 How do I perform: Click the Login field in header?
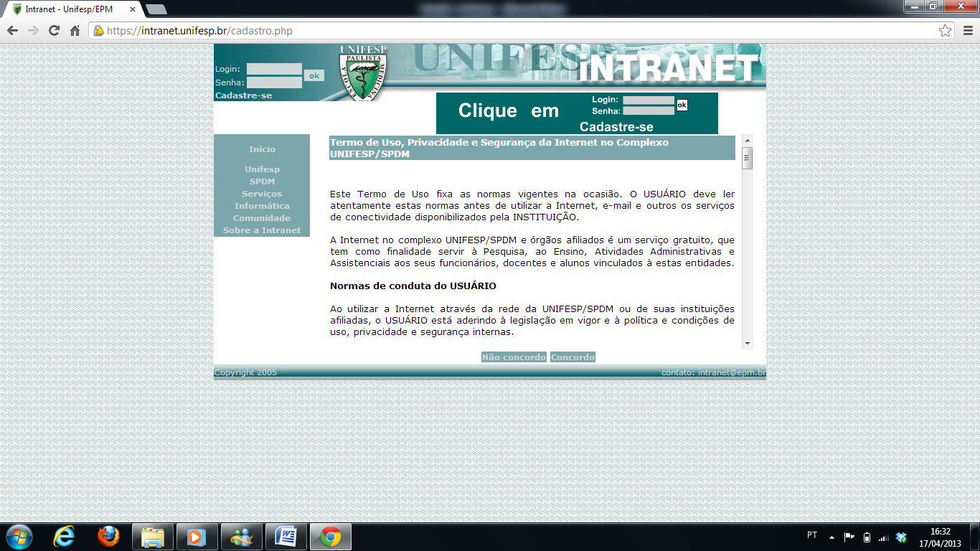click(x=274, y=69)
